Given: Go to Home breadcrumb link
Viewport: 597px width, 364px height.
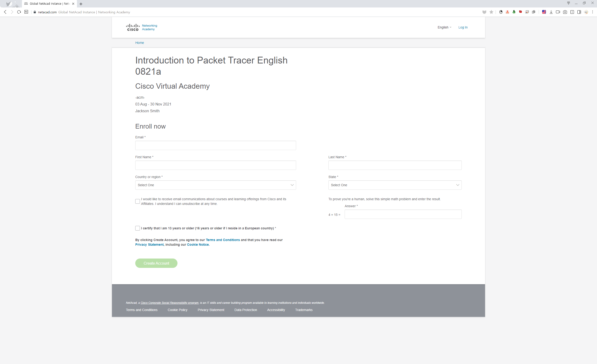Looking at the screenshot, I should pos(139,43).
